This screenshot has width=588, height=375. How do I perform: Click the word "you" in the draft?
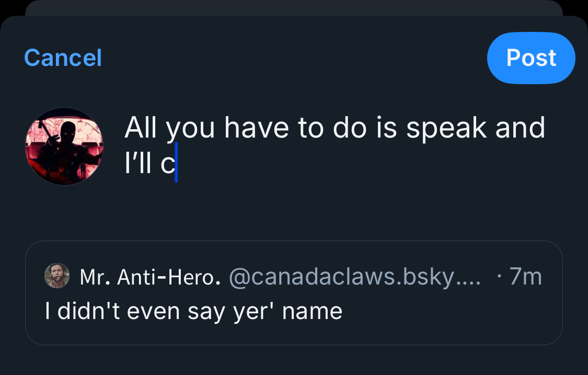(x=190, y=128)
